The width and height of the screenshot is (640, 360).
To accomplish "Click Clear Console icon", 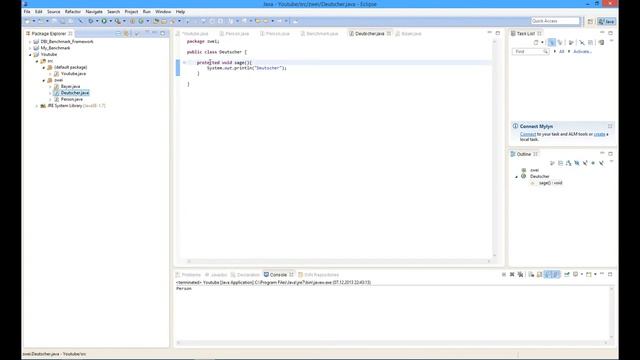I will click(x=531, y=275).
